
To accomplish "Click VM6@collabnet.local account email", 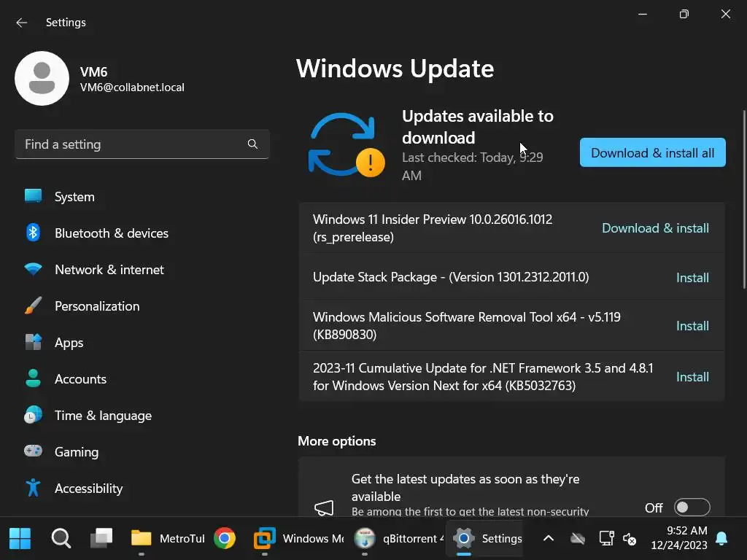I will (132, 87).
